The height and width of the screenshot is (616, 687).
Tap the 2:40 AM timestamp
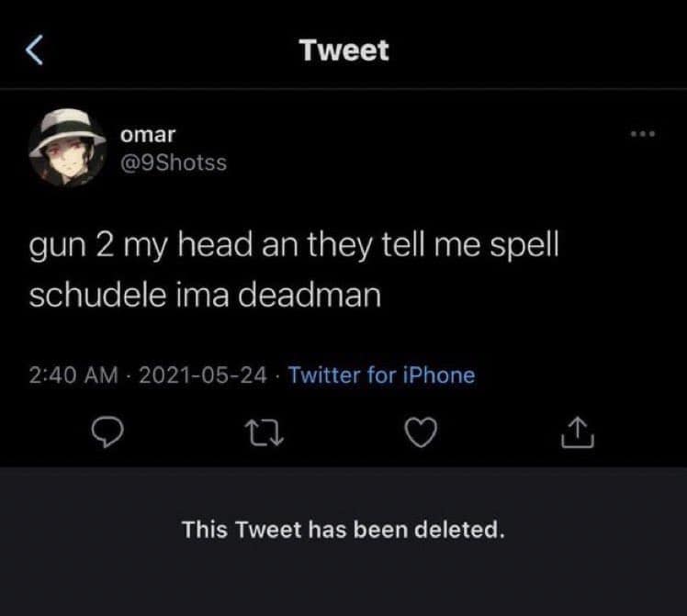tap(74, 375)
